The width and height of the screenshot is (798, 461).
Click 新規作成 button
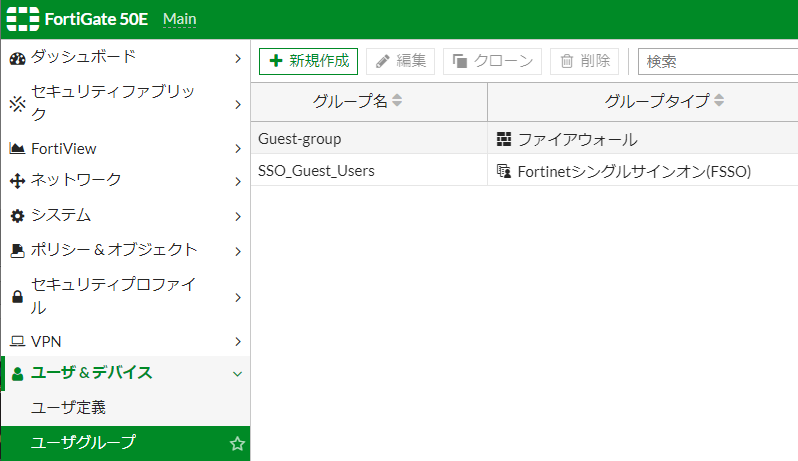pyautogui.click(x=308, y=61)
